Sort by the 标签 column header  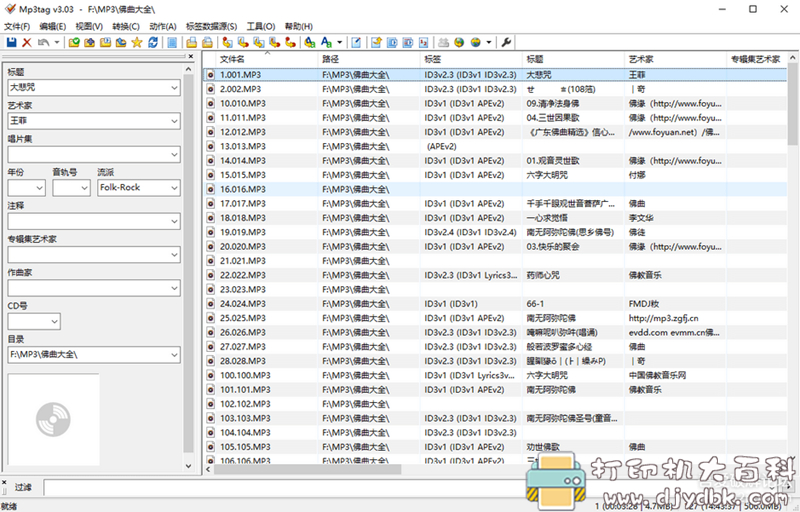pos(471,59)
